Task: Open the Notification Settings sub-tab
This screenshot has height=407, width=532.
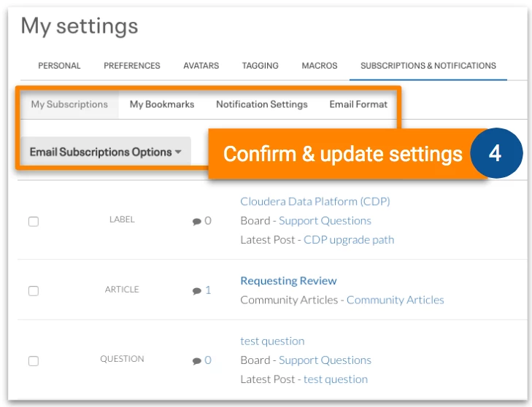Action: (262, 104)
